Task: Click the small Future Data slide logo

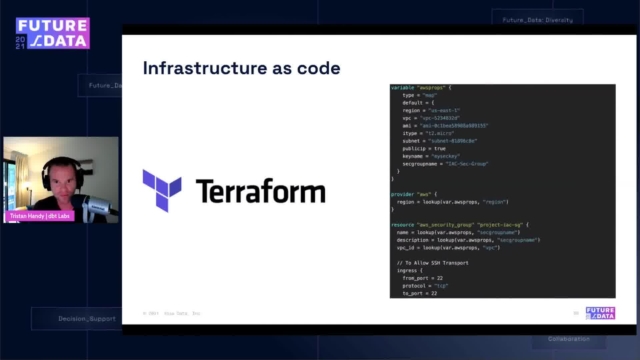Action: click(x=600, y=313)
